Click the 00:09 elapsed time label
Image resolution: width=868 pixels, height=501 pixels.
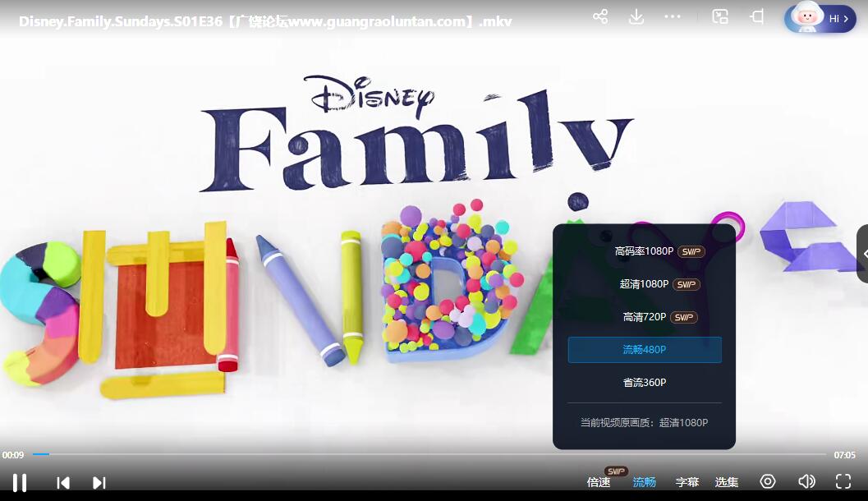[x=13, y=455]
